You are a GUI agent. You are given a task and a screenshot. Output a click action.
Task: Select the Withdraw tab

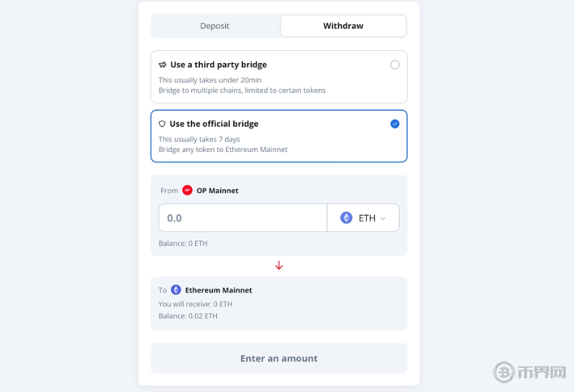pyautogui.click(x=343, y=26)
